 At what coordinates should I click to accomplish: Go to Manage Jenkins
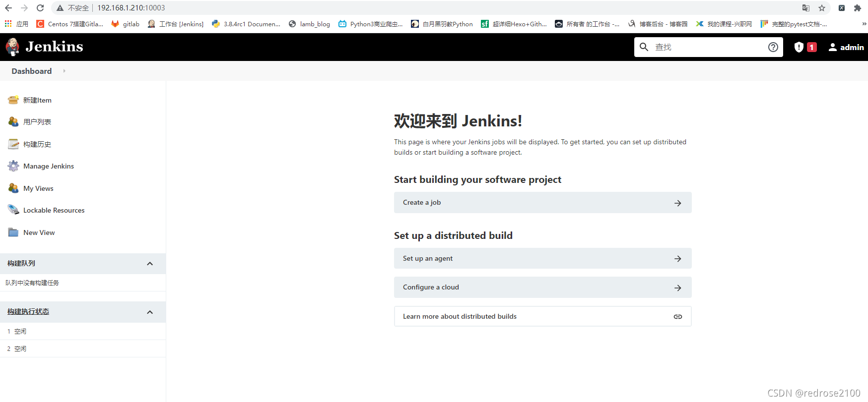point(49,166)
